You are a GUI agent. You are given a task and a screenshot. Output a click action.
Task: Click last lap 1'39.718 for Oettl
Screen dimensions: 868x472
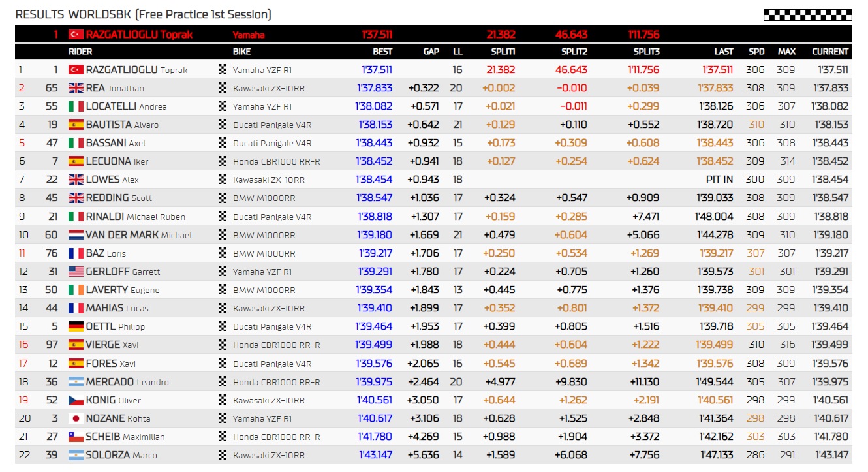716,326
